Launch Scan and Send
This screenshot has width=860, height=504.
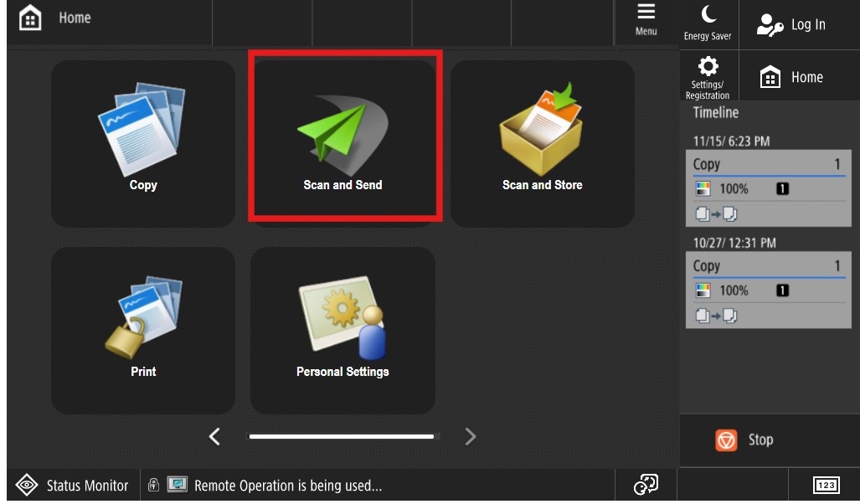click(x=342, y=144)
